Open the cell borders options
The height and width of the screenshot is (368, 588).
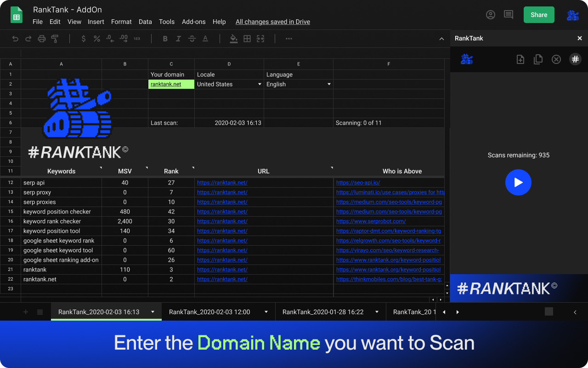click(247, 39)
